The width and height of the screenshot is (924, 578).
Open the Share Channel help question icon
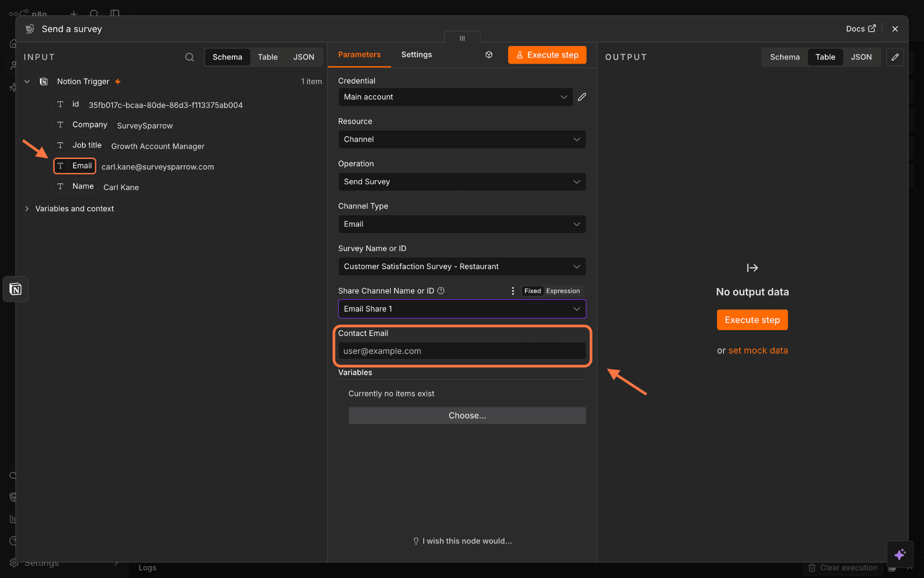441,291
